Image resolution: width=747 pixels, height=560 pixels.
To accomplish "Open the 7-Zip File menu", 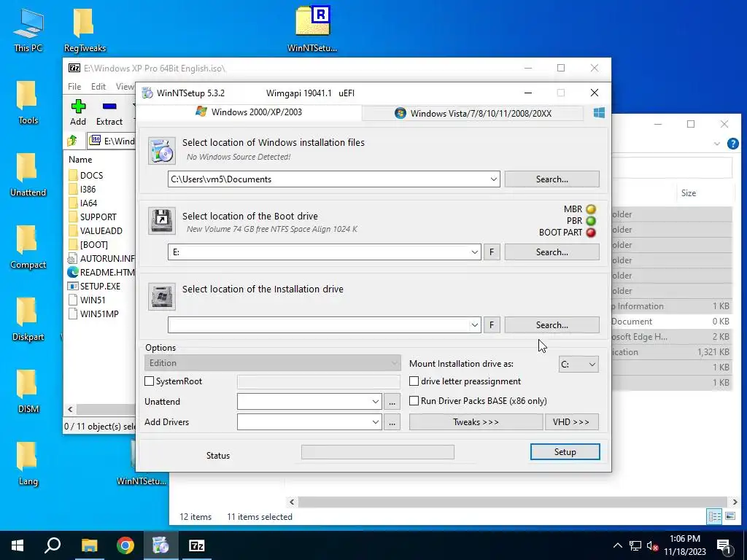I will point(74,86).
